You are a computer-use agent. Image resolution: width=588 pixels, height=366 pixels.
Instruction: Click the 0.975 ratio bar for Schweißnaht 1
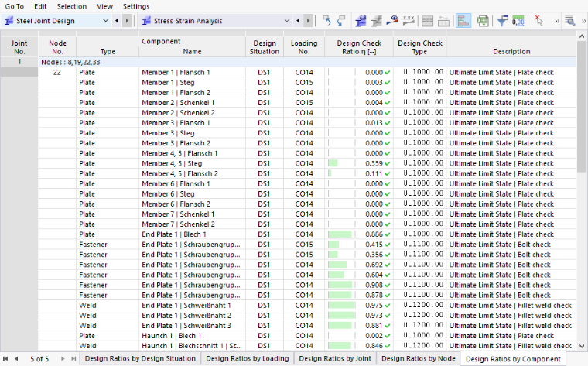pyautogui.click(x=341, y=305)
